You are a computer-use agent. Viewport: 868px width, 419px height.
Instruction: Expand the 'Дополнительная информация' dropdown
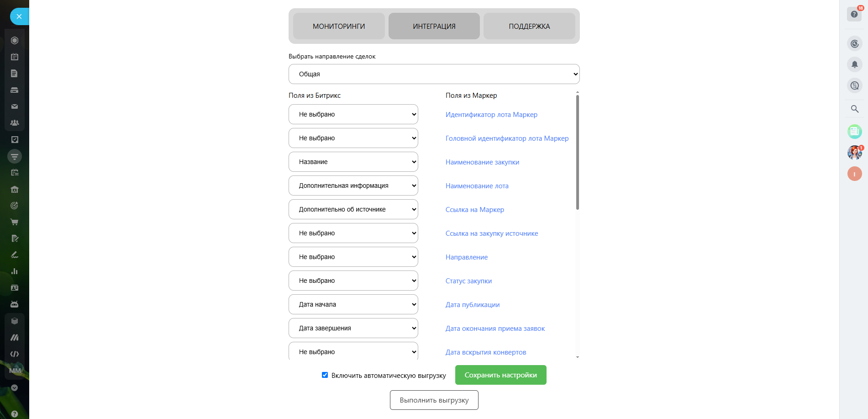(x=353, y=186)
